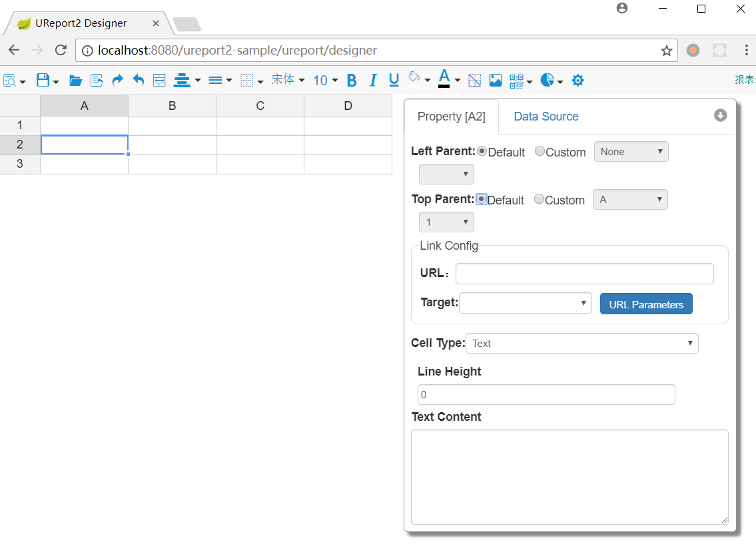The image size is (756, 558).
Task: Open the pie chart insert menu
Action: [551, 81]
